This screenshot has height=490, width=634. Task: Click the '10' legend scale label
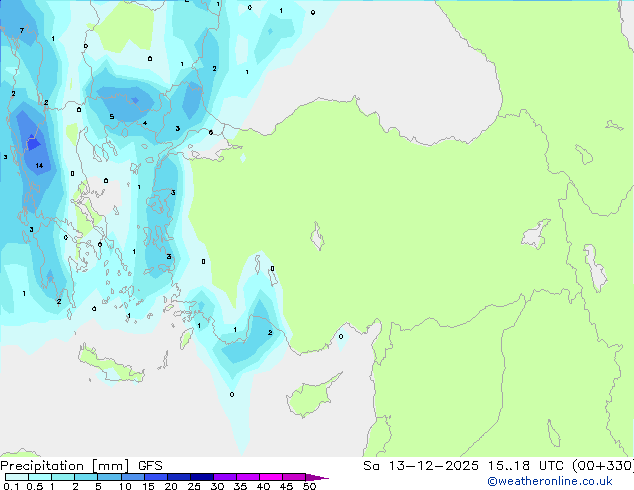click(x=125, y=486)
